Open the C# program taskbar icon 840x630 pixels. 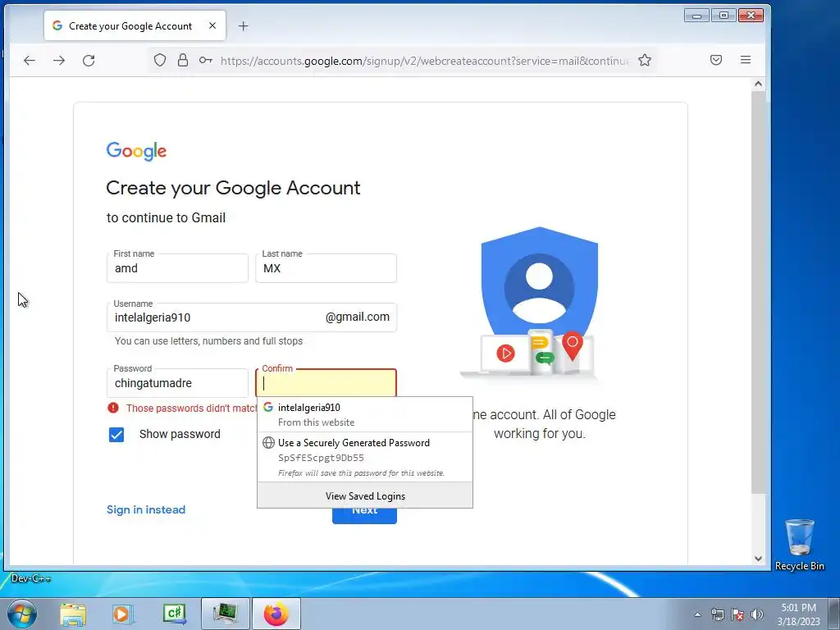175,614
